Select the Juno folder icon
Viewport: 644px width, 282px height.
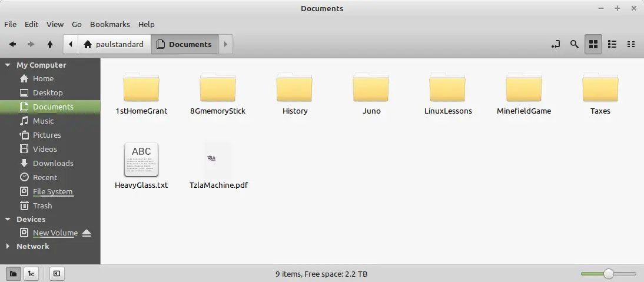371,87
